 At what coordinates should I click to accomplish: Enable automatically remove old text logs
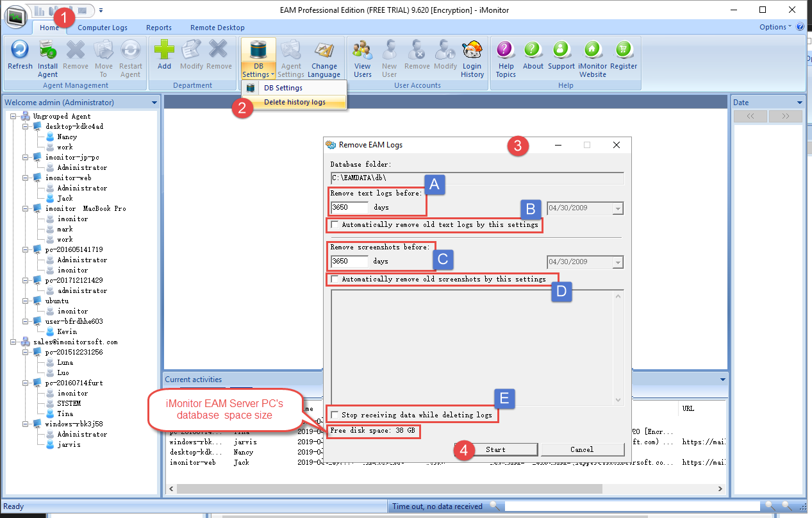tap(335, 225)
